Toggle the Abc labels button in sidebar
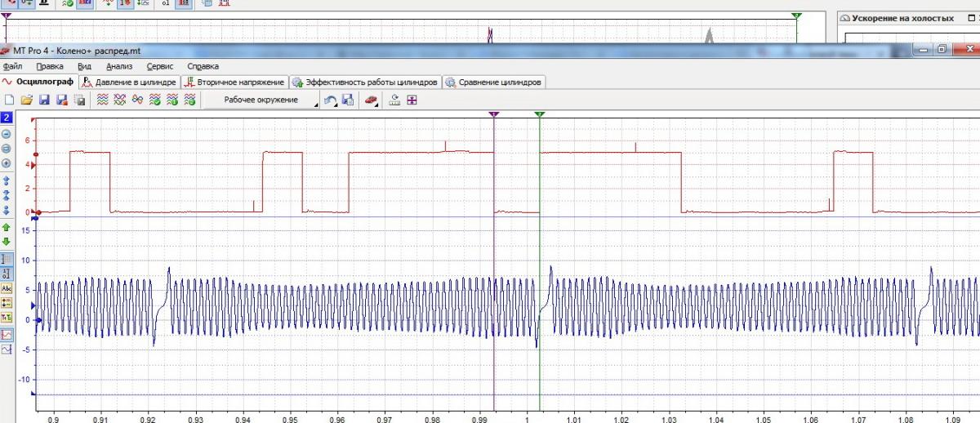Image resolution: width=980 pixels, height=423 pixels. point(7,288)
